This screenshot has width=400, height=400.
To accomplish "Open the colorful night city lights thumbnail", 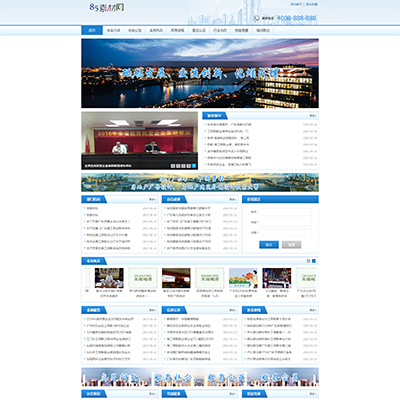I will click(x=277, y=278).
